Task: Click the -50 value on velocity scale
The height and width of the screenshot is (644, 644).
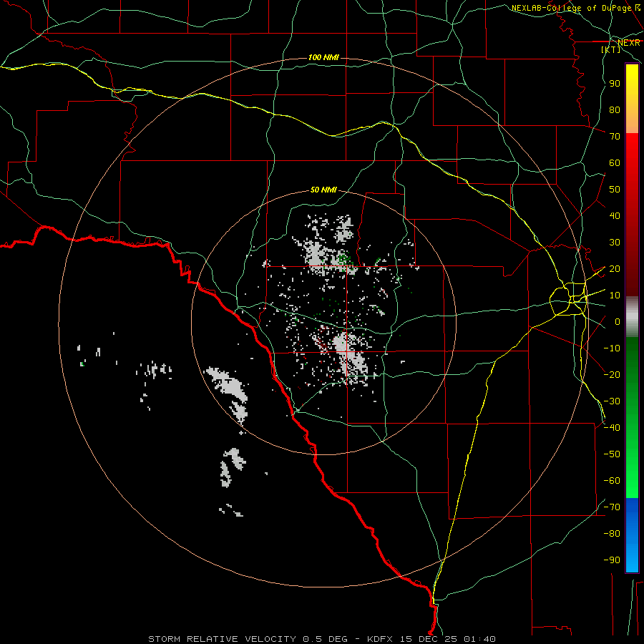Action: coord(612,454)
